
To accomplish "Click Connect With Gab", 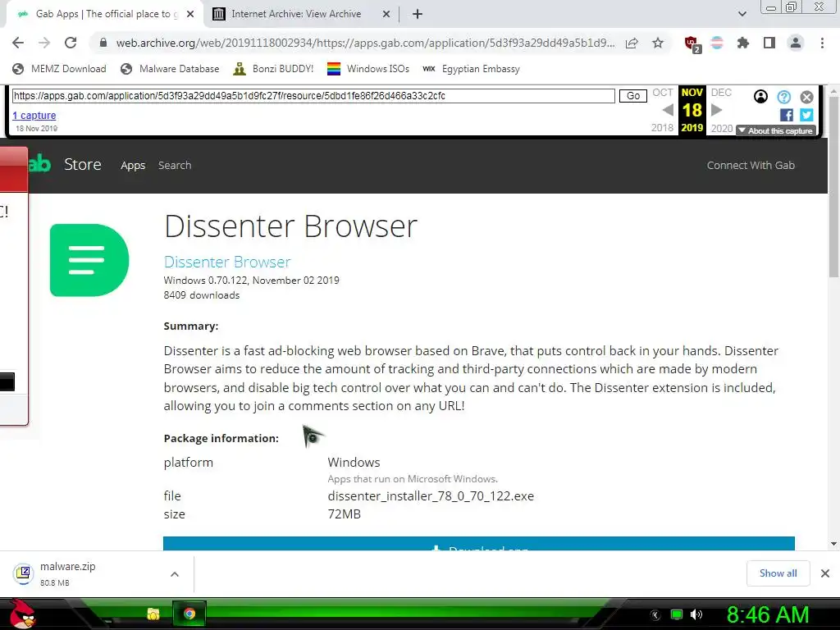I will click(751, 165).
